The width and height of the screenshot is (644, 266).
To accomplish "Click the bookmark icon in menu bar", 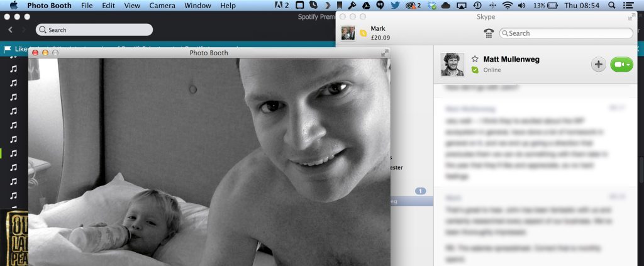I will point(339,5).
